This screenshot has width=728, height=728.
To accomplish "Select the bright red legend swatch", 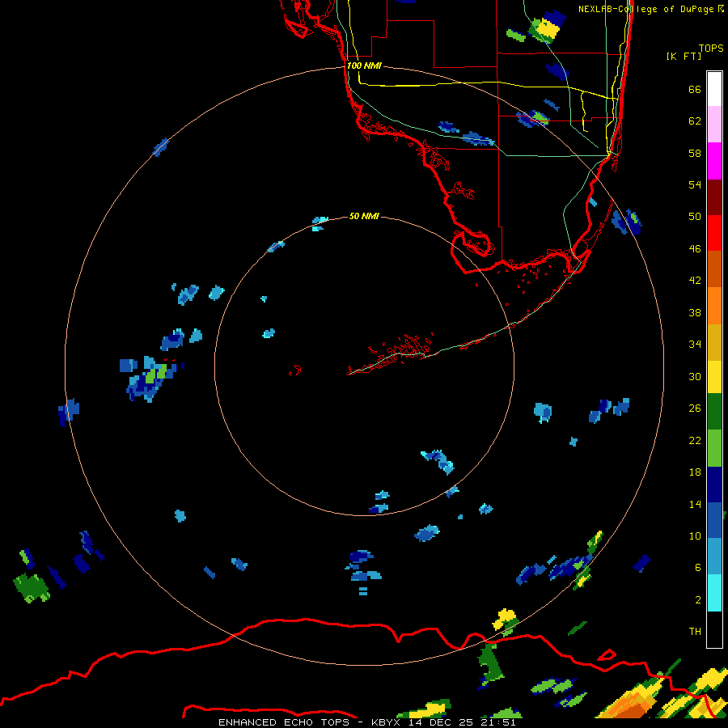I will [x=714, y=233].
